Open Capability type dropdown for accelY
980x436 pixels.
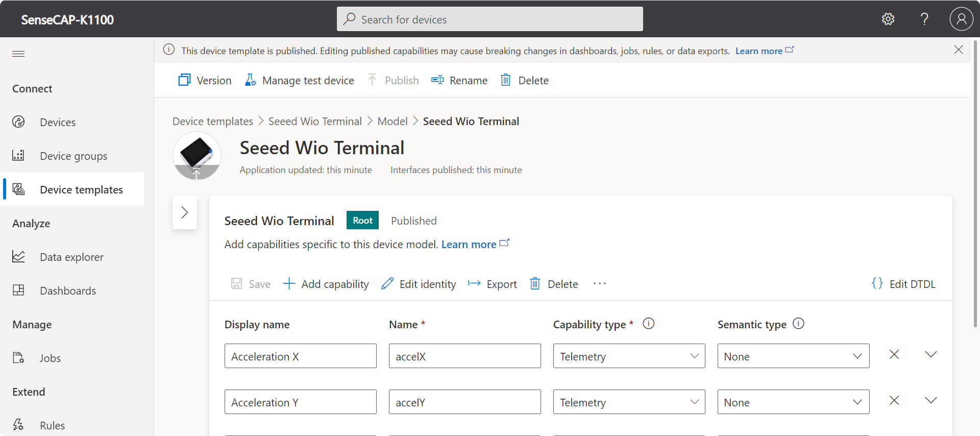629,402
